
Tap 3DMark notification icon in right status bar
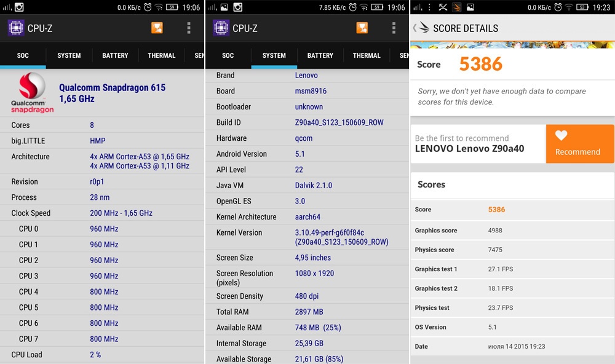click(x=456, y=7)
